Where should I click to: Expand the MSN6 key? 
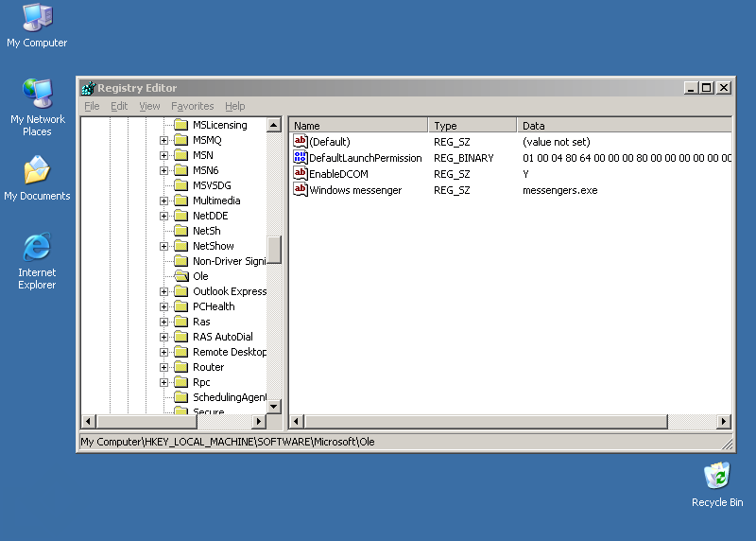pyautogui.click(x=163, y=171)
